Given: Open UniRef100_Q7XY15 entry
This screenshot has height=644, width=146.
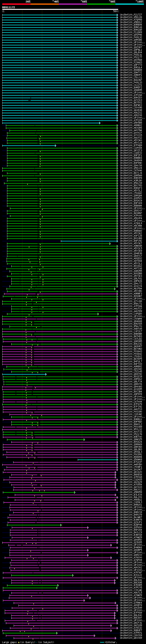Looking at the screenshot, I should pyautogui.click(x=131, y=135).
